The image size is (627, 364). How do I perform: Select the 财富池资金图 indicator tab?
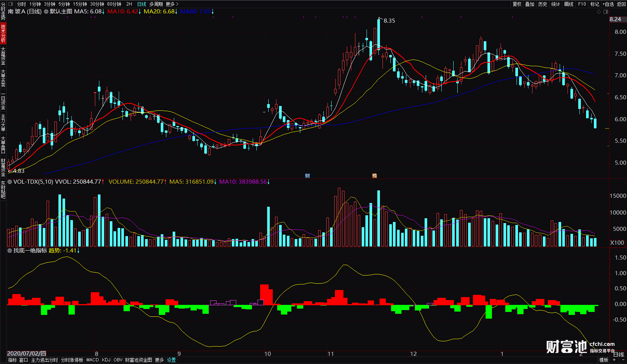(x=138, y=360)
